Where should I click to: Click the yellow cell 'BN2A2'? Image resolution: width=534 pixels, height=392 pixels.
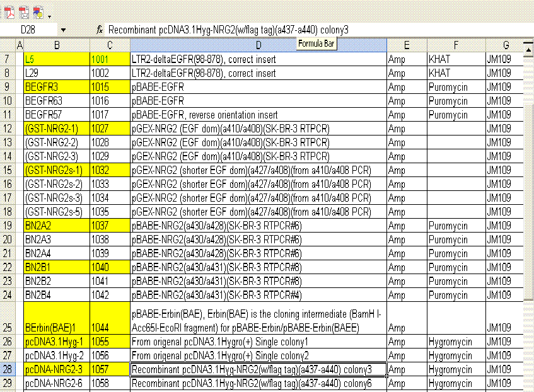point(57,226)
